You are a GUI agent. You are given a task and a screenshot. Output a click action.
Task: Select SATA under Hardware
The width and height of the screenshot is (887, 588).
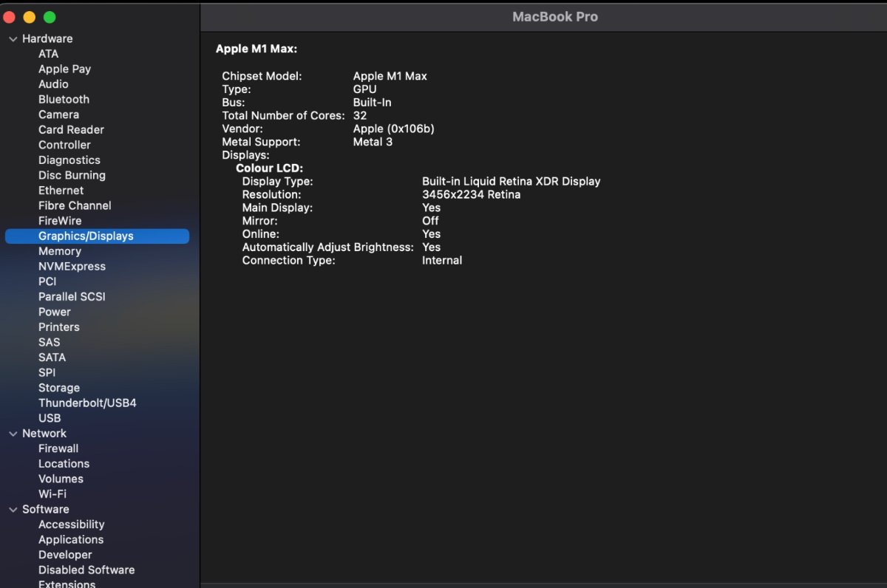click(x=52, y=358)
